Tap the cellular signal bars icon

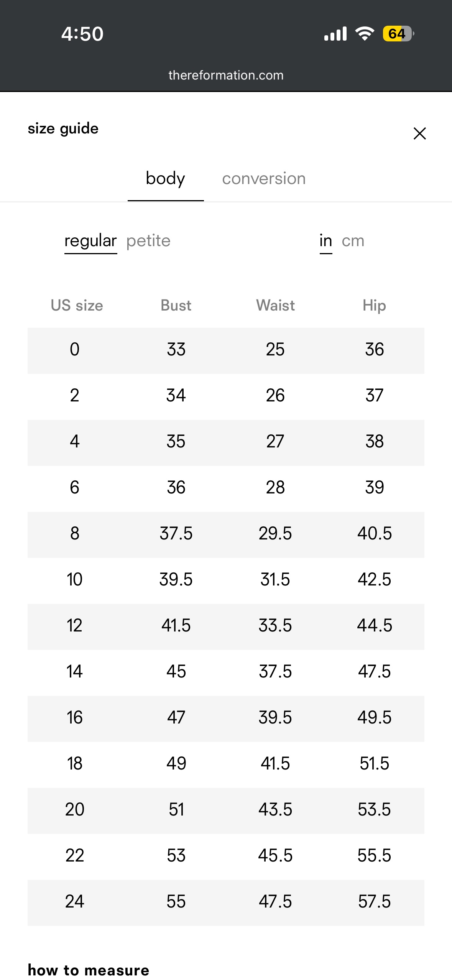(x=335, y=34)
